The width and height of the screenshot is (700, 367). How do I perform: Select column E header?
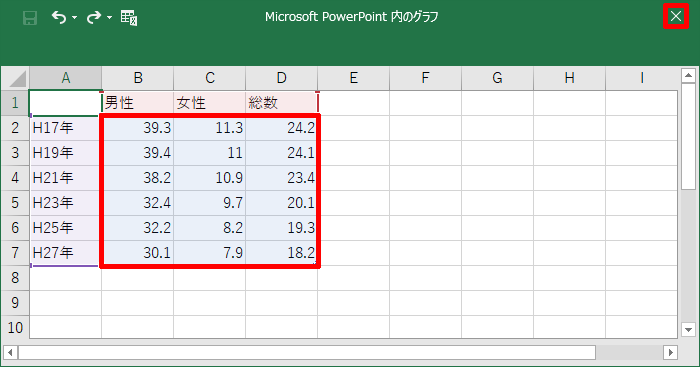click(x=354, y=78)
